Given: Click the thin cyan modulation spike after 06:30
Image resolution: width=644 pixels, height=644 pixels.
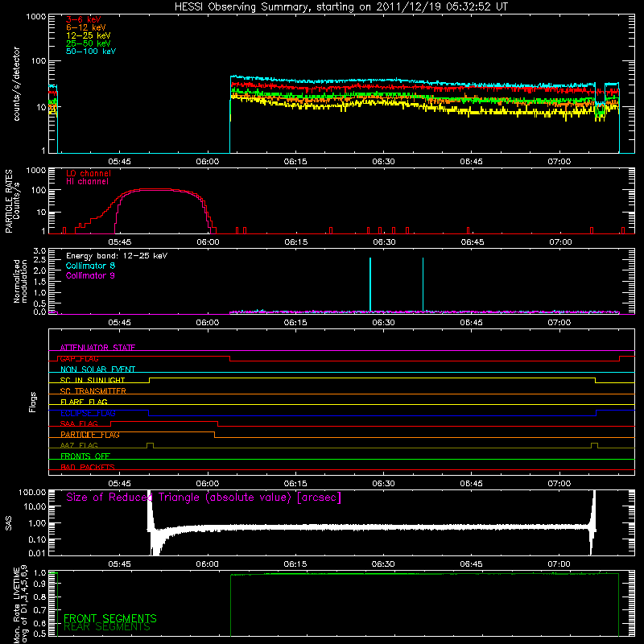Looking at the screenshot, I should click(423, 285).
